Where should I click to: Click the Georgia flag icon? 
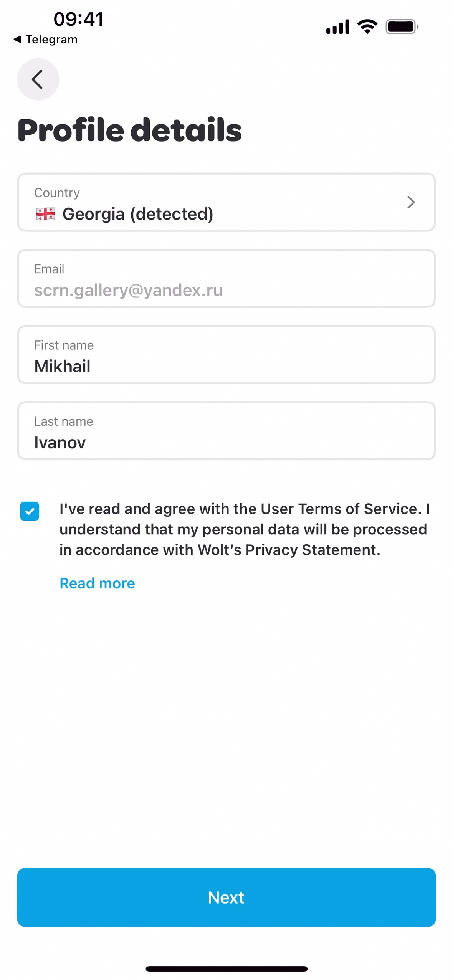(45, 213)
